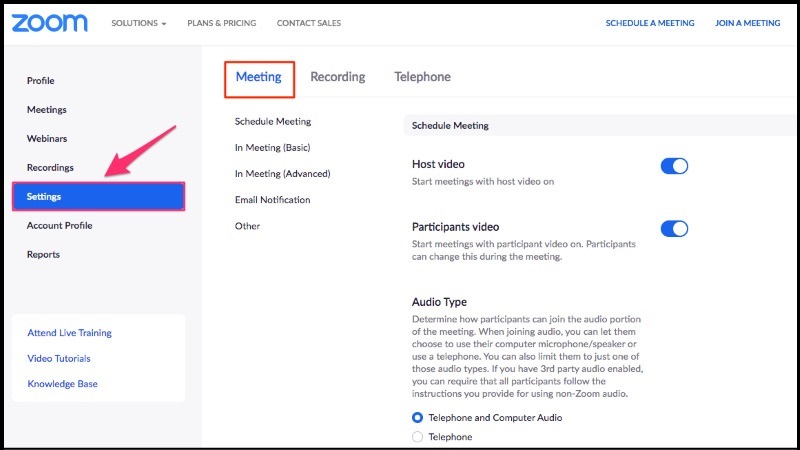Image resolution: width=800 pixels, height=450 pixels.
Task: Select Settings in the sidebar
Action: [x=98, y=197]
